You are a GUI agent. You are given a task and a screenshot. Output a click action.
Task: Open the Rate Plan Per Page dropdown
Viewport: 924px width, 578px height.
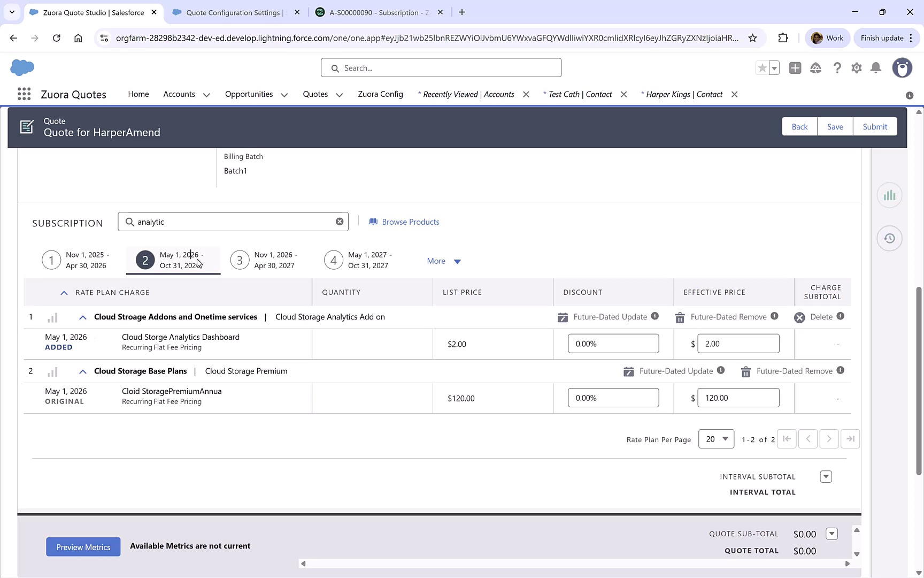pos(716,439)
